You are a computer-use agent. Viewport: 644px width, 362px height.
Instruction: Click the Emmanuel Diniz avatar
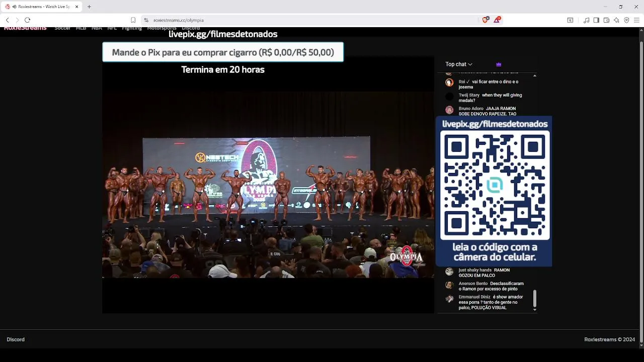(x=449, y=299)
